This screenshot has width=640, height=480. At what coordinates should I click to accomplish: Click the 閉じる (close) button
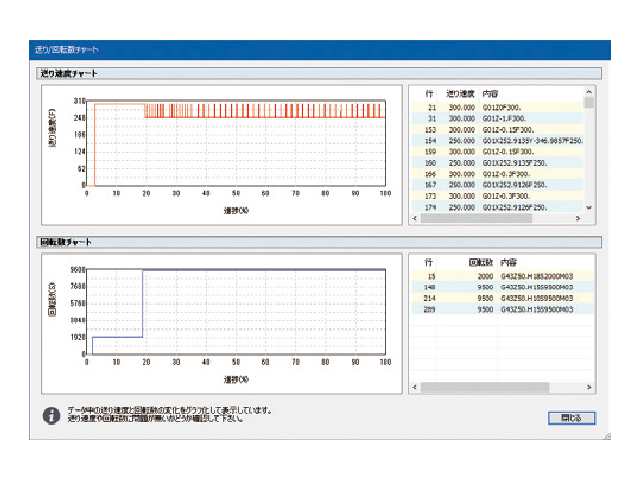[x=571, y=418]
